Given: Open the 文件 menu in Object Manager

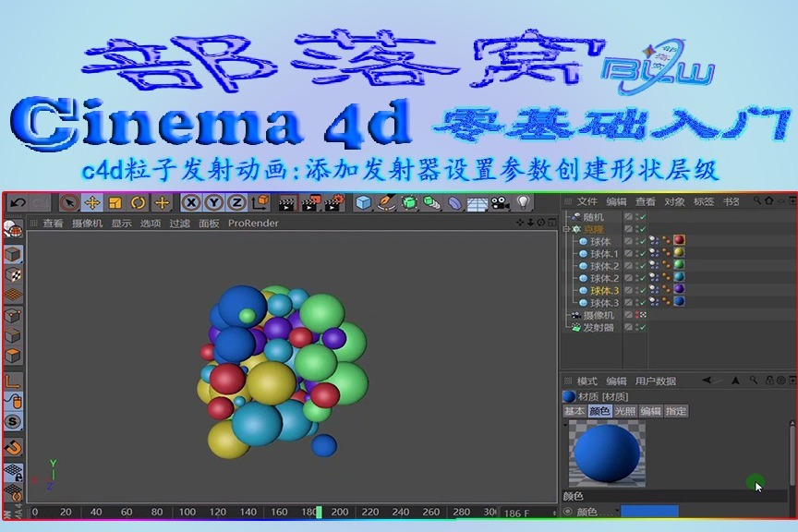Looking at the screenshot, I should pyautogui.click(x=586, y=201).
